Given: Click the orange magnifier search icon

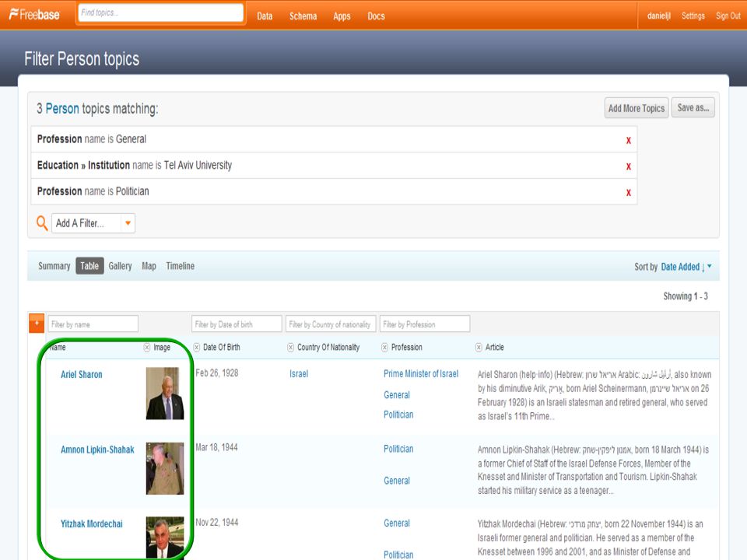Looking at the screenshot, I should [x=42, y=223].
